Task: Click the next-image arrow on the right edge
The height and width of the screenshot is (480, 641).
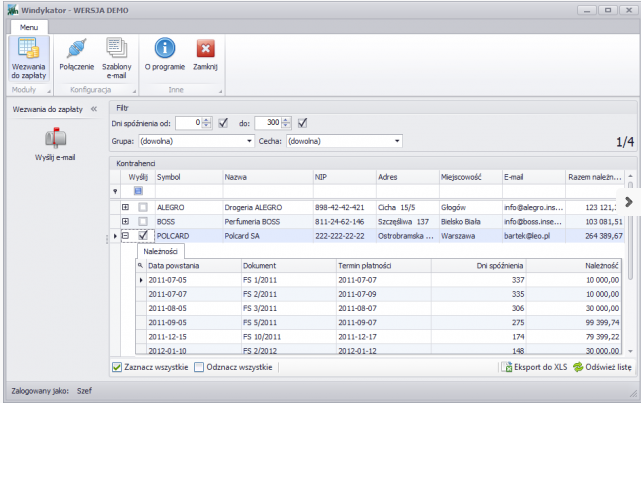Action: (629, 202)
